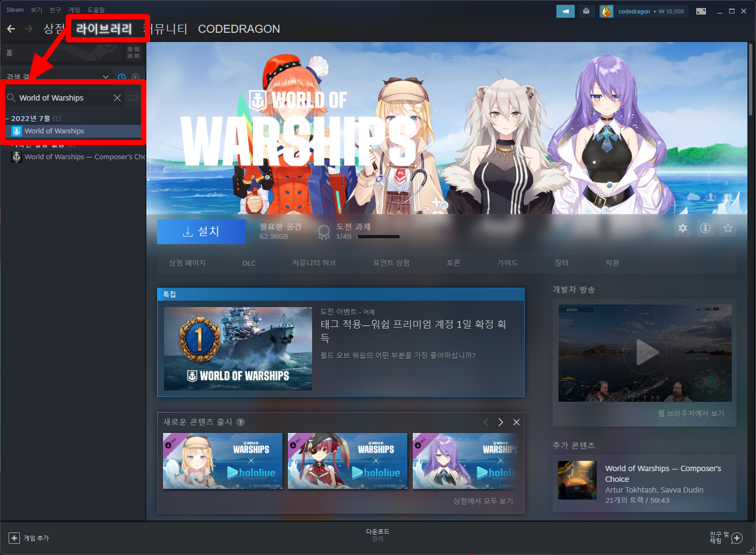Click the announcements megaphone icon
The width and height of the screenshot is (756, 555).
tap(565, 11)
